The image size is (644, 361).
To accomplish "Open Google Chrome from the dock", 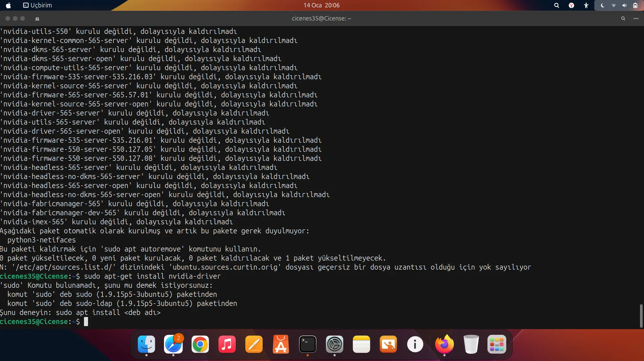I will (x=200, y=344).
